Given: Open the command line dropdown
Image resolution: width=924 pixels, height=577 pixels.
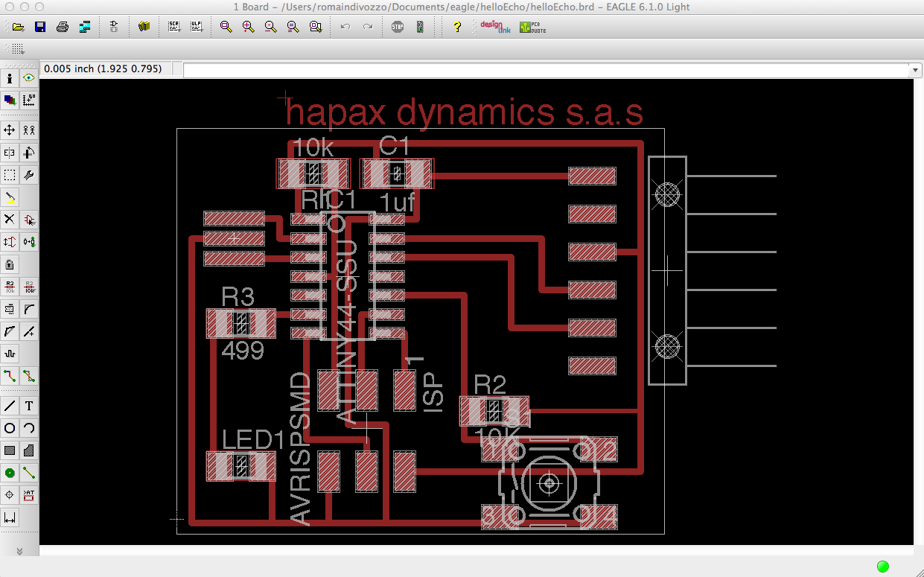Looking at the screenshot, I should pyautogui.click(x=914, y=69).
